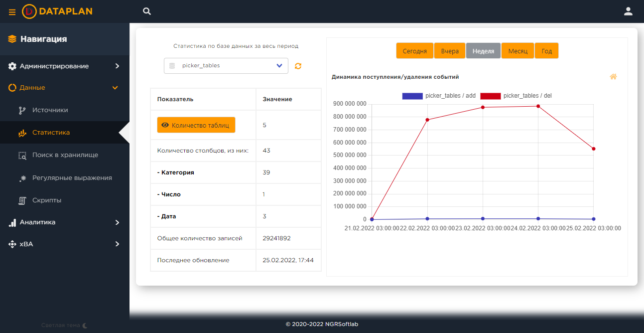The image size is (644, 333).
Task: Open picker_tables database dropdown
Action: (226, 66)
